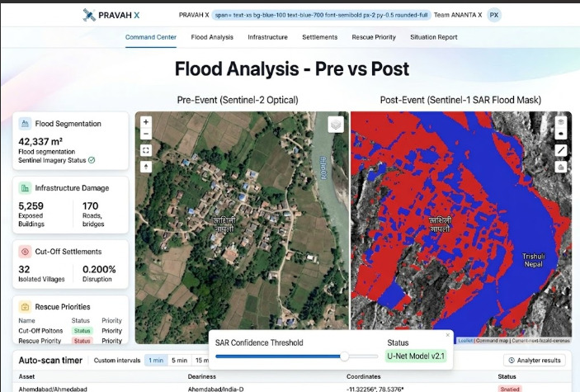Screen dimensions: 580x392
Task: Click the Rescue Priorities card icon
Action: [25, 307]
